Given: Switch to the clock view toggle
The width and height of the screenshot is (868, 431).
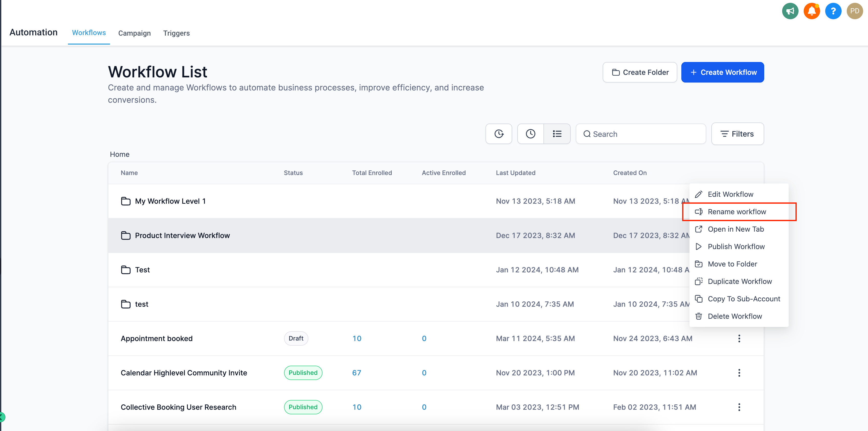Looking at the screenshot, I should click(530, 134).
